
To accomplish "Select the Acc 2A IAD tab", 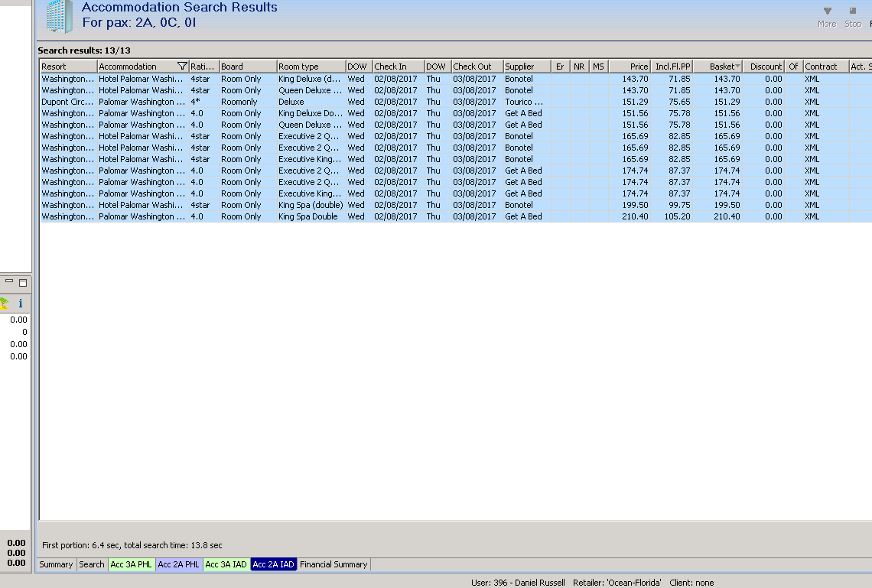I will (x=273, y=564).
